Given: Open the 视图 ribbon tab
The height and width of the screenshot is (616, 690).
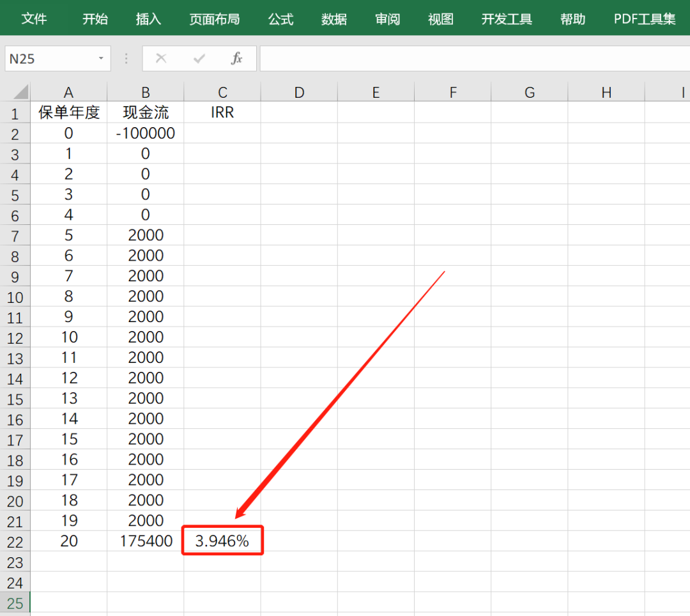Looking at the screenshot, I should (440, 19).
